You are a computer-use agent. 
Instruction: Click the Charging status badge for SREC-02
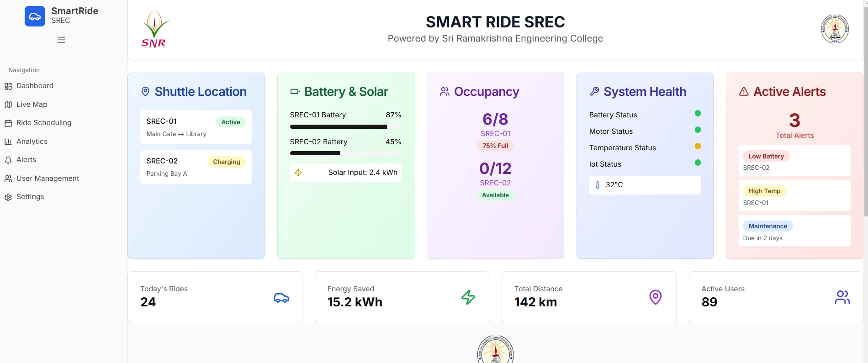pyautogui.click(x=227, y=162)
